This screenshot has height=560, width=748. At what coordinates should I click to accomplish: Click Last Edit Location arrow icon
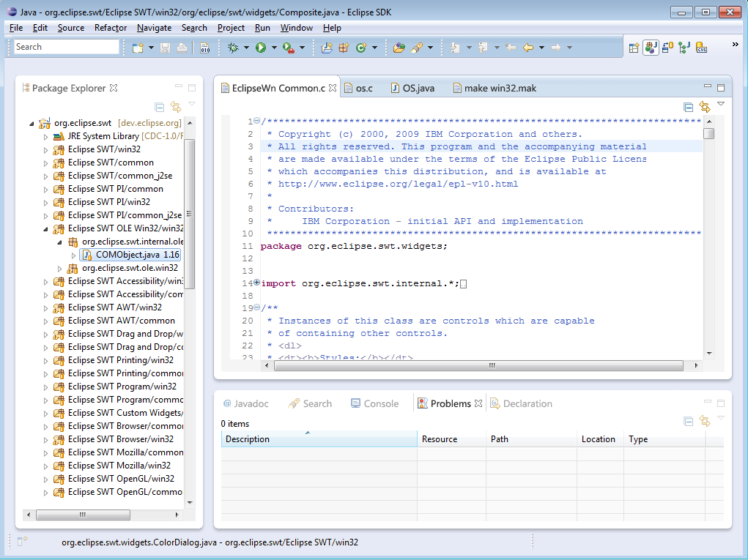(511, 47)
